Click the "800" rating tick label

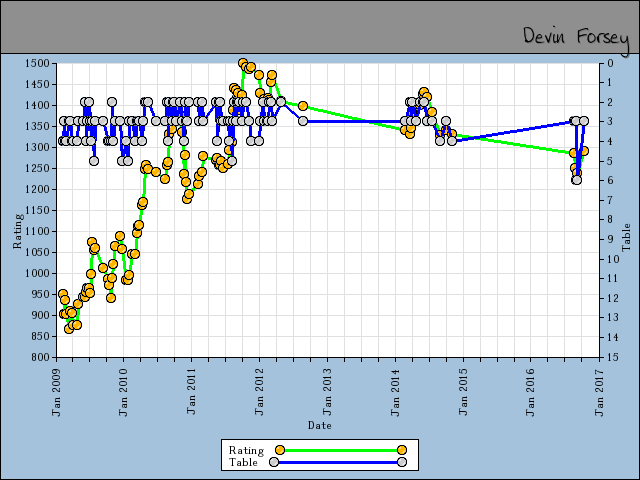tap(40, 357)
